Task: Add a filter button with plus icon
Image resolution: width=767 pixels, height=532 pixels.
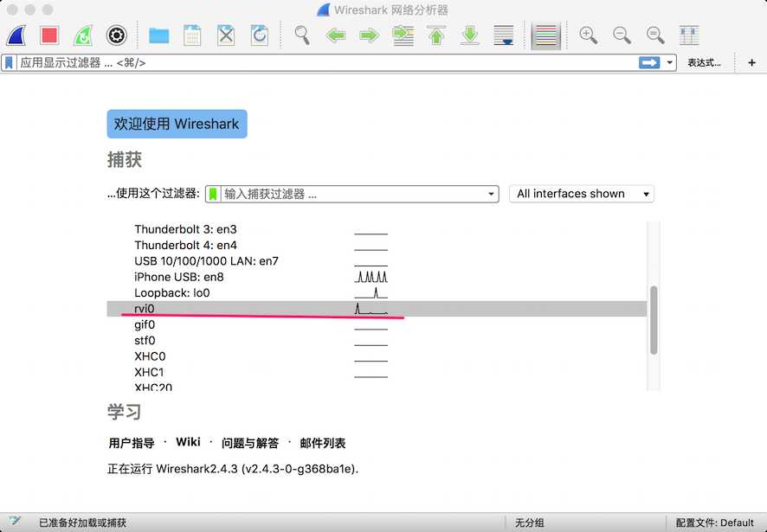Action: coord(751,62)
